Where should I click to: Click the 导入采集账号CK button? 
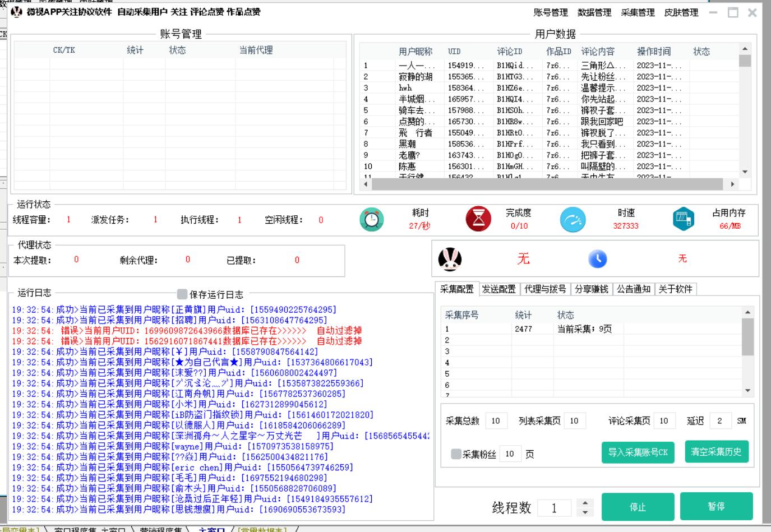pyautogui.click(x=638, y=452)
